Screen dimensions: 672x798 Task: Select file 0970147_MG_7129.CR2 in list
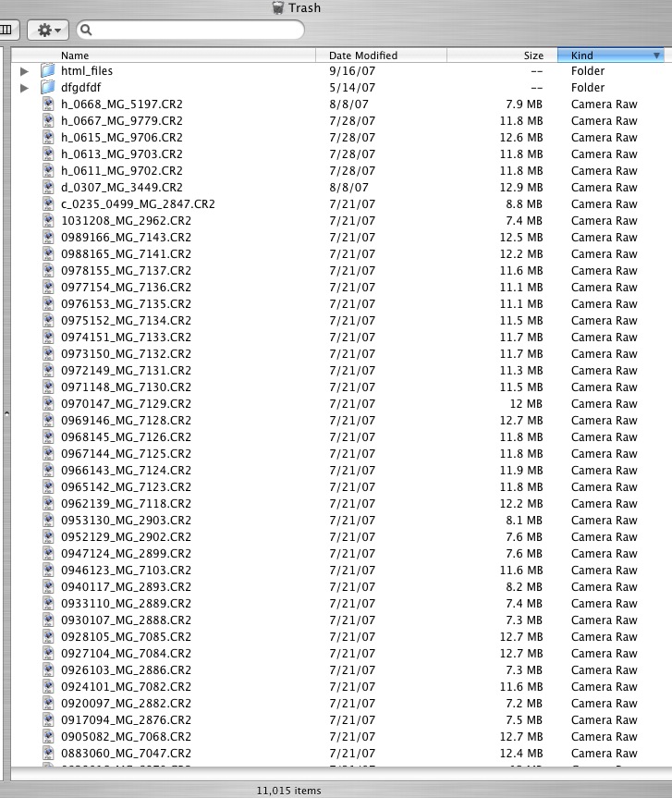click(x=126, y=404)
